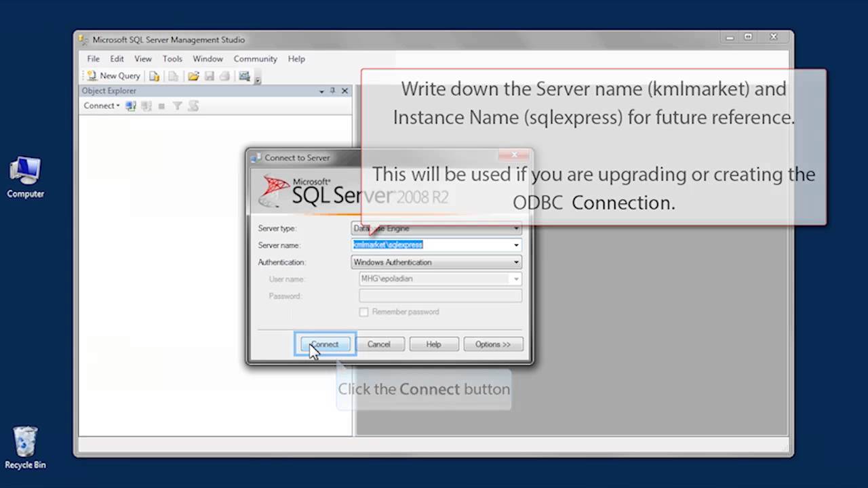Open the Computer desktop icon
The height and width of the screenshot is (488, 868).
pyautogui.click(x=26, y=178)
